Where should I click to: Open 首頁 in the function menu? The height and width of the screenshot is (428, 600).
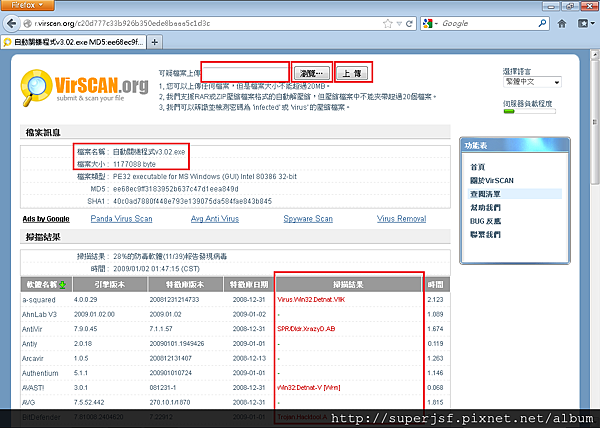coord(478,167)
